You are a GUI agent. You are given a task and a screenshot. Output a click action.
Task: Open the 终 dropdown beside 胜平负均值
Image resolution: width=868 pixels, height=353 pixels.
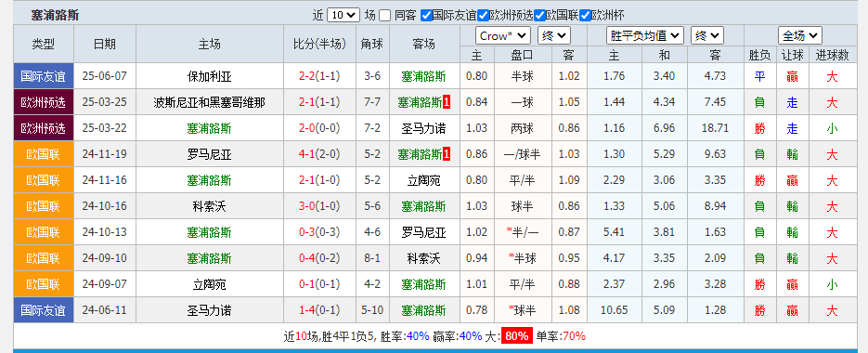tap(707, 36)
